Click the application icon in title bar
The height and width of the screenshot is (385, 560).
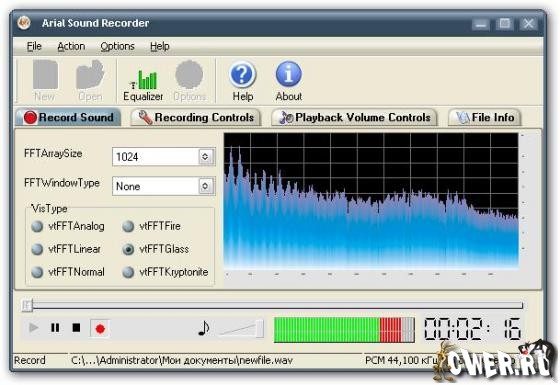24,23
